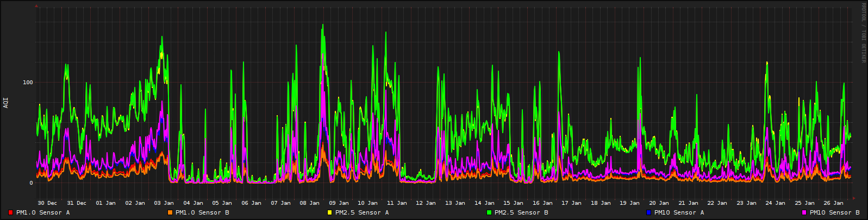Viewport: 868px width, 220px height.
Task: Click the '08 Jan' date label
Action: [x=310, y=203]
